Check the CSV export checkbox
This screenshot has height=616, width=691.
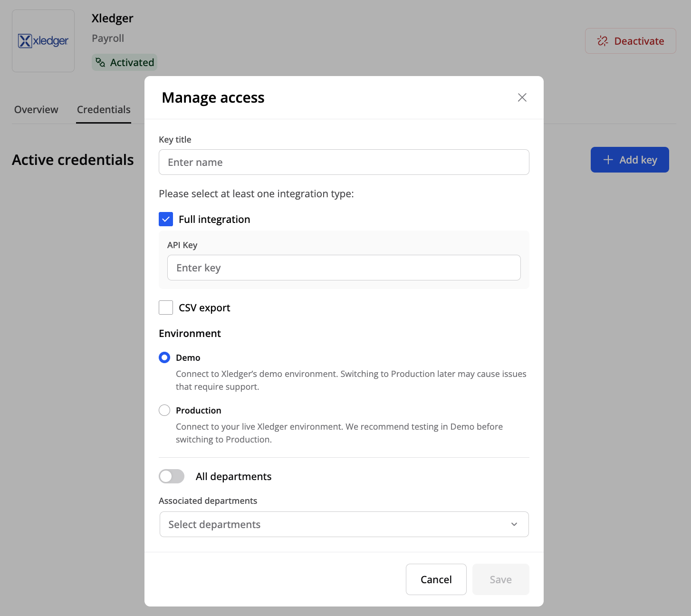166,308
